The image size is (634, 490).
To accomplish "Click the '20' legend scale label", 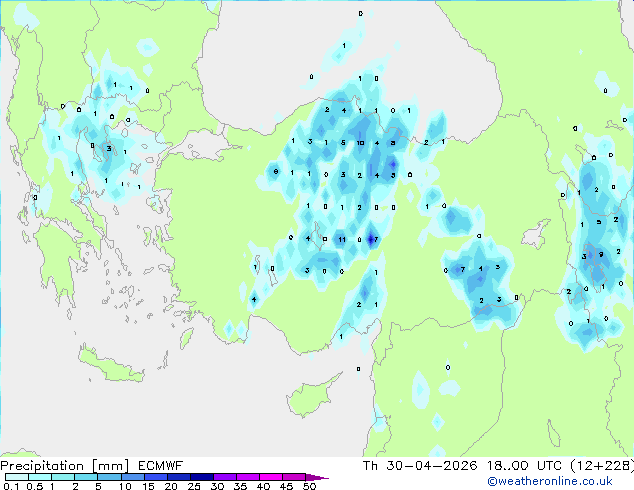I will click(171, 486).
